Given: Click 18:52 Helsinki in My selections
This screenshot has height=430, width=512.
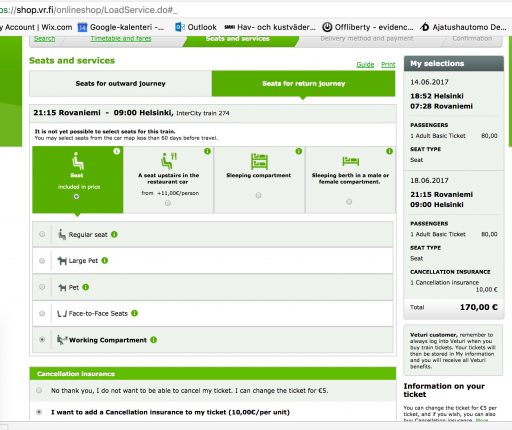Looking at the screenshot, I should point(437,96).
